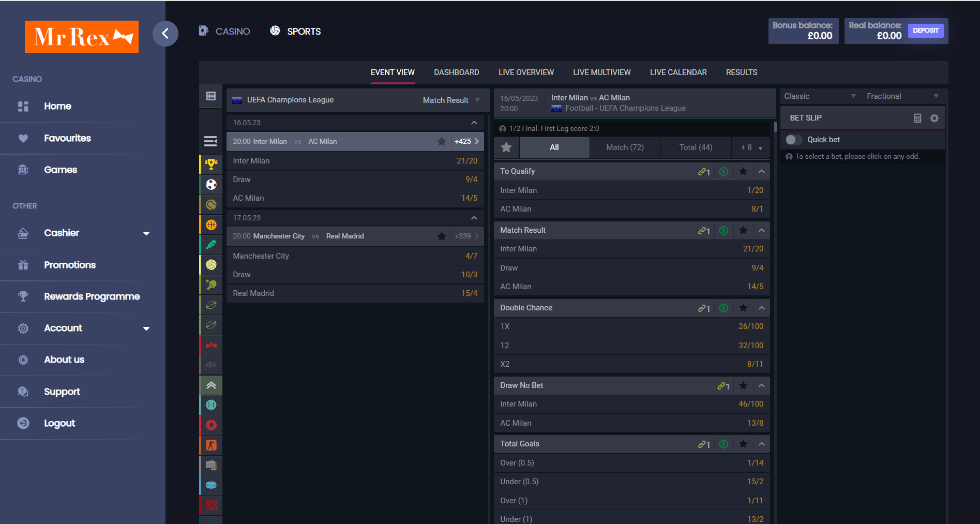Open the bet slip settings gear
Viewport: 980px width, 524px height.
(934, 118)
